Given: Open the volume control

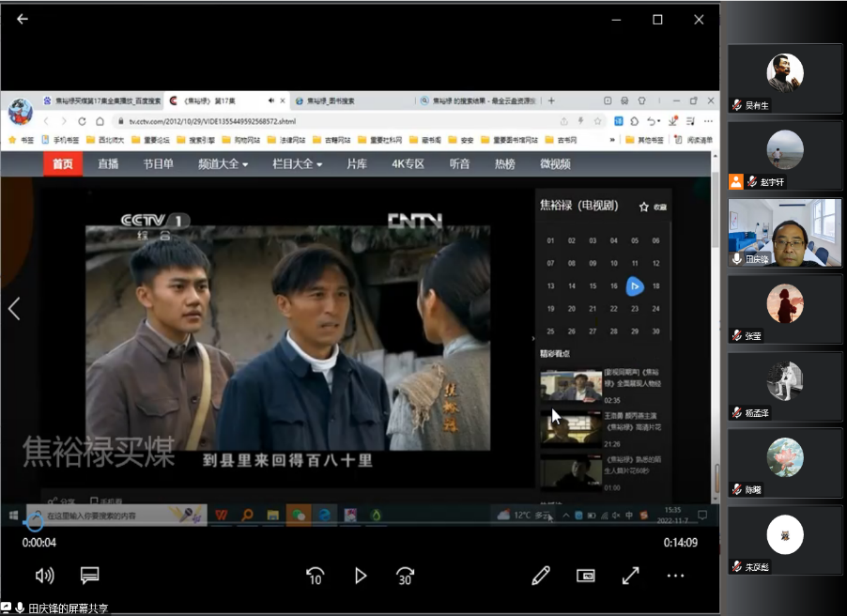Looking at the screenshot, I should [44, 575].
